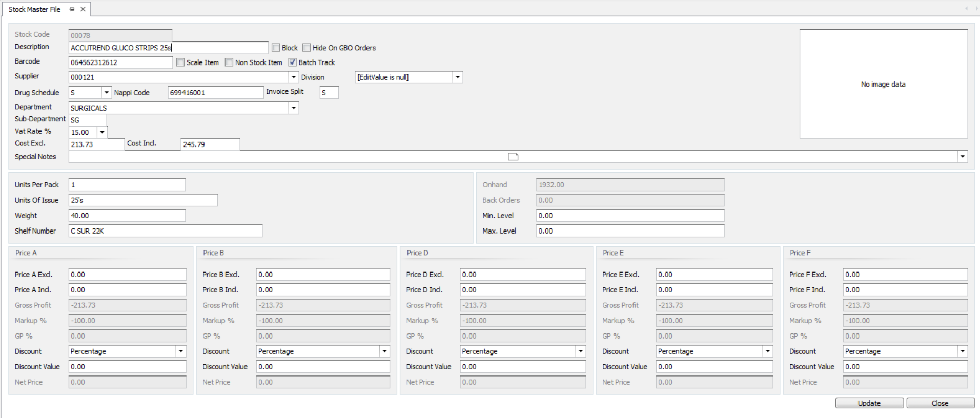Open the Price A Discount dropdown
This screenshot has height=418, width=980.
[x=181, y=351]
